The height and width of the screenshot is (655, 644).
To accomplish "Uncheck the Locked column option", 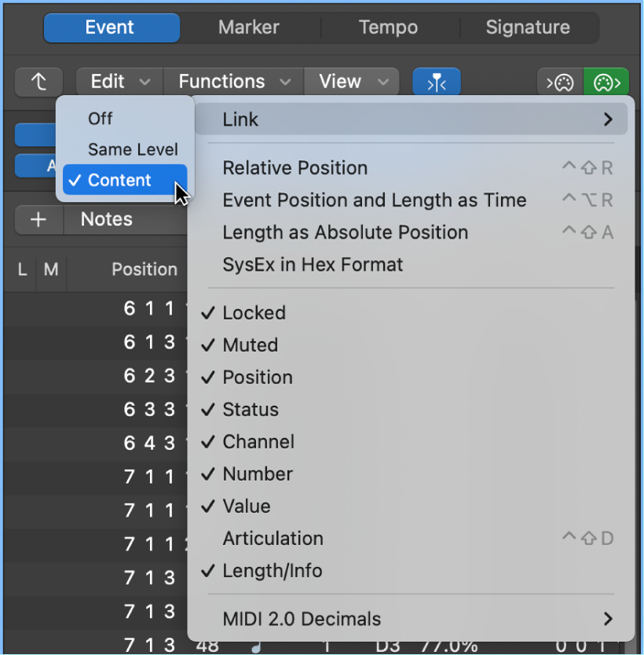I will pyautogui.click(x=254, y=313).
